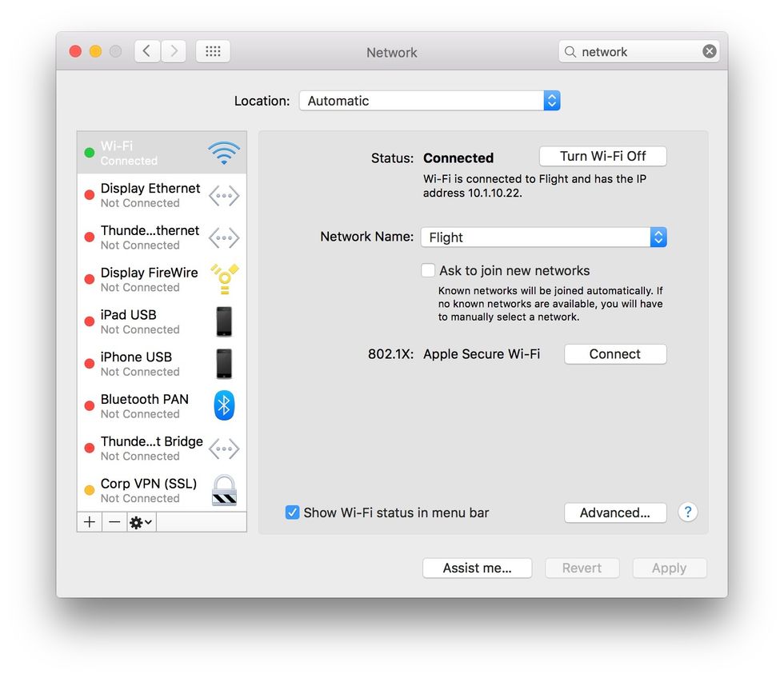Uncheck Show Wi-Fi status in menu bar
The width and height of the screenshot is (784, 678).
pos(293,512)
